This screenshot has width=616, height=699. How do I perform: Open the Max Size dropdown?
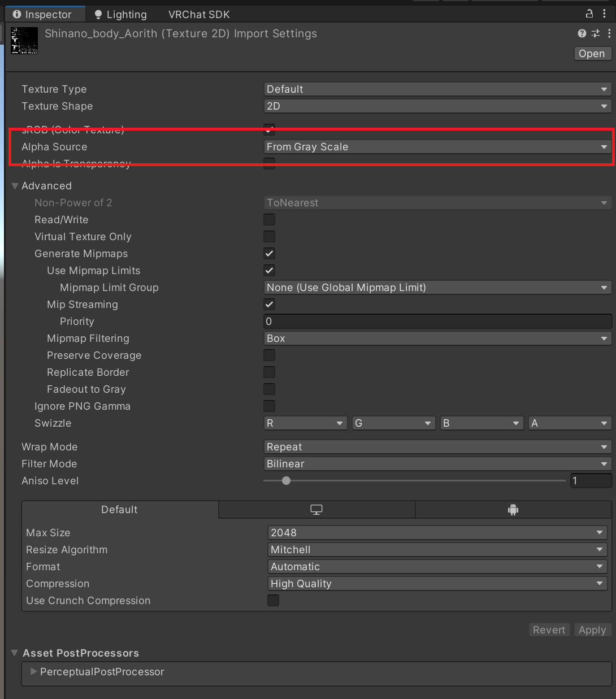437,533
